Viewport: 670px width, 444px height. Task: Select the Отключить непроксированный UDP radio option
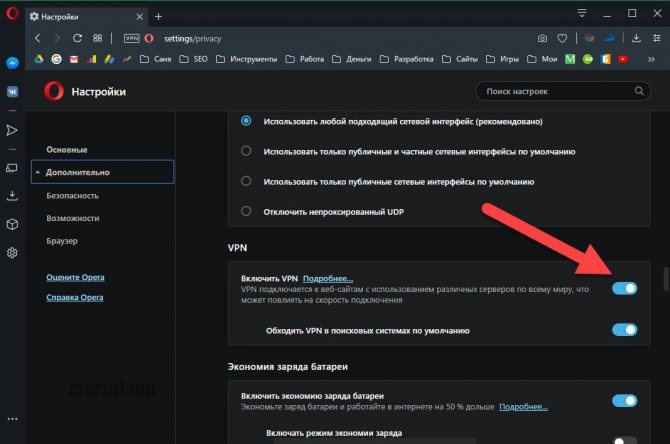pos(246,211)
